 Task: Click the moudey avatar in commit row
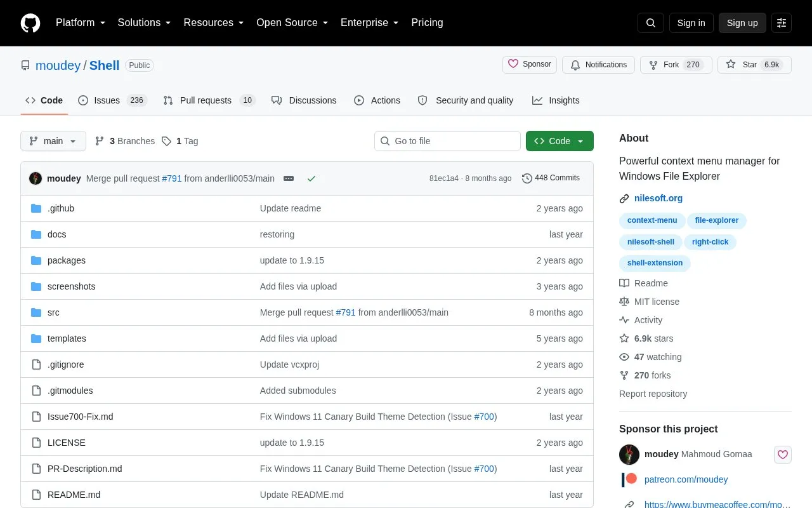tap(36, 178)
